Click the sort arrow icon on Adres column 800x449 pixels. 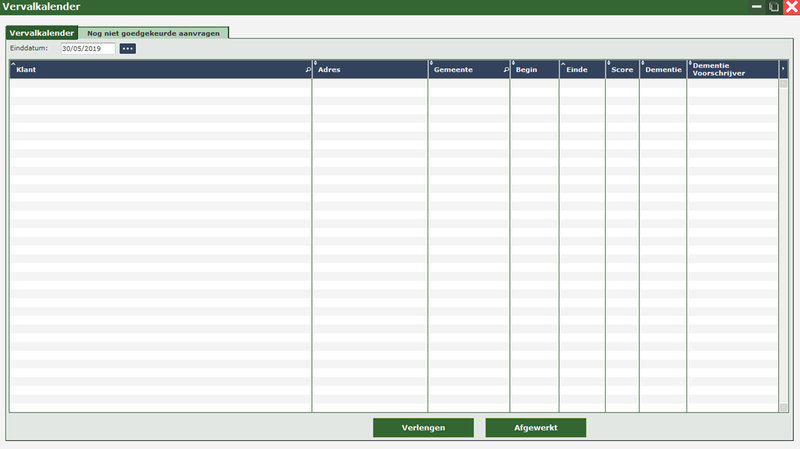click(x=316, y=64)
